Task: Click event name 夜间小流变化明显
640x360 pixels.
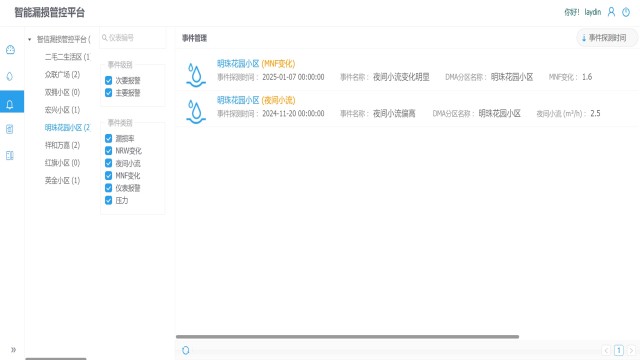Action: coord(401,77)
